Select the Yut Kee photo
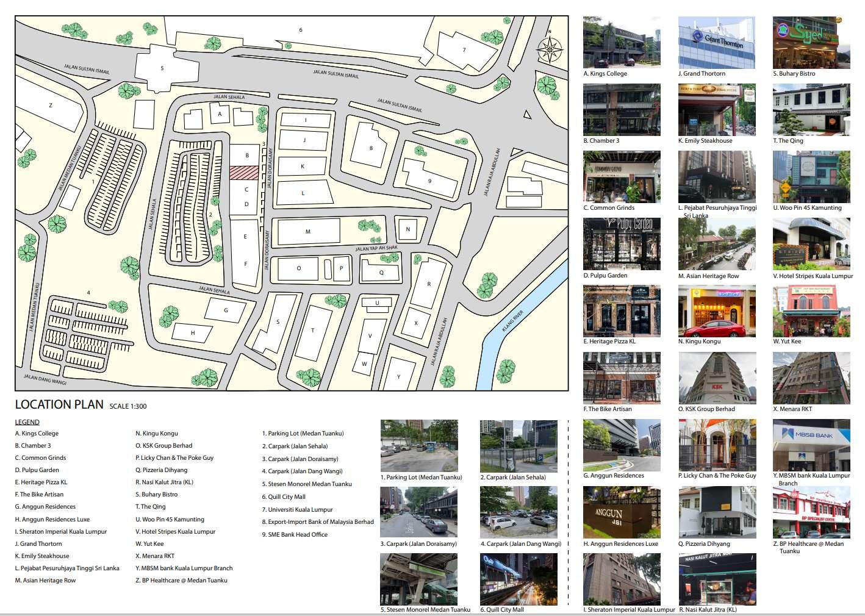 [811, 311]
